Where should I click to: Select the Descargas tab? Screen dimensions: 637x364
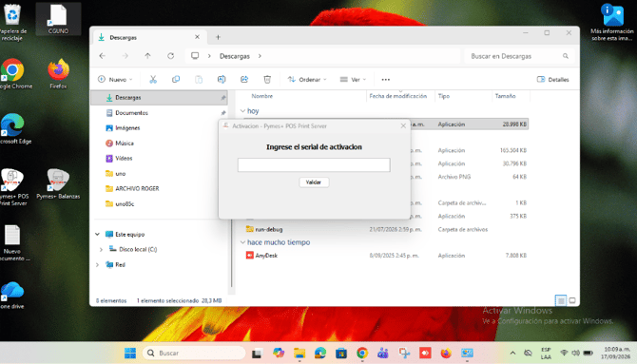[x=148, y=37]
